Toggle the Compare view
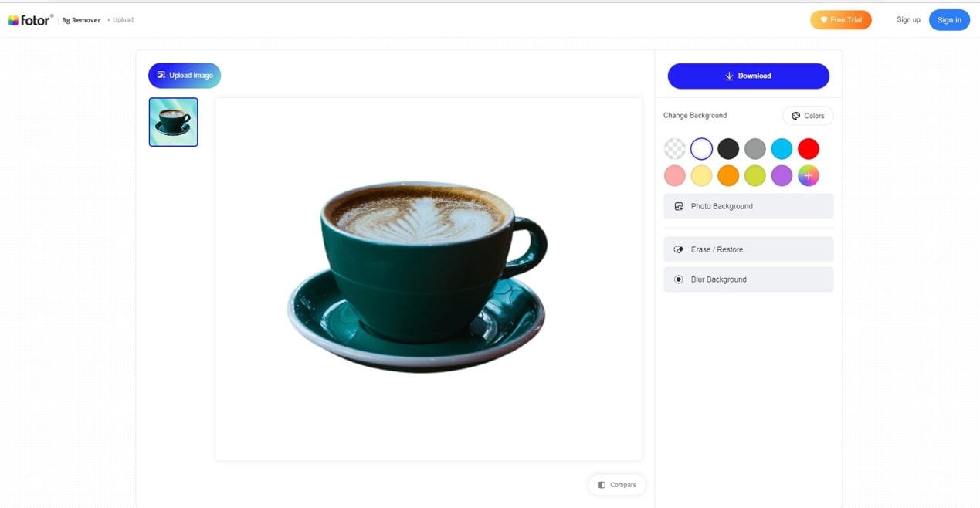 click(x=617, y=485)
